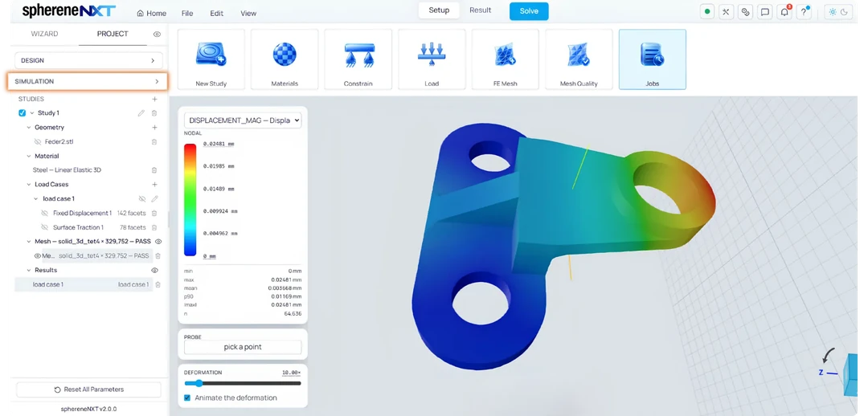
Task: Toggle Results group visibility eye
Action: click(154, 270)
